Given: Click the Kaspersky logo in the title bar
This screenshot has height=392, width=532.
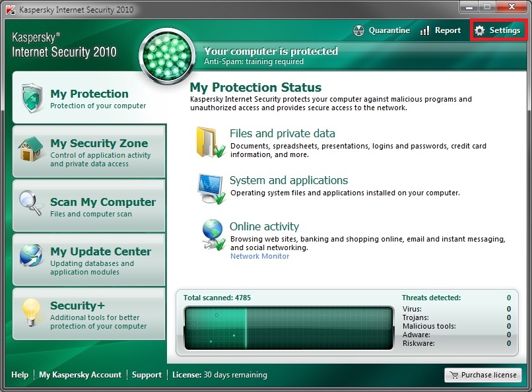Looking at the screenshot, I should point(11,9).
